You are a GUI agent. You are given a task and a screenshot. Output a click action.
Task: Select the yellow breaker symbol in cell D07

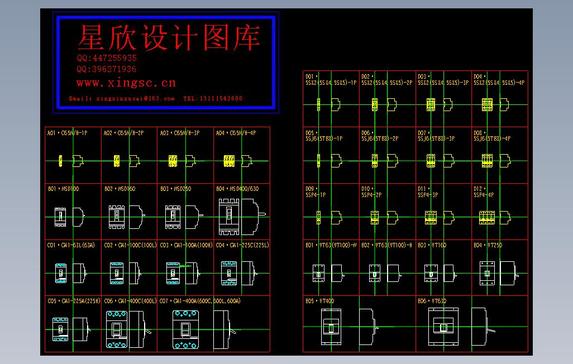[x=431, y=161]
